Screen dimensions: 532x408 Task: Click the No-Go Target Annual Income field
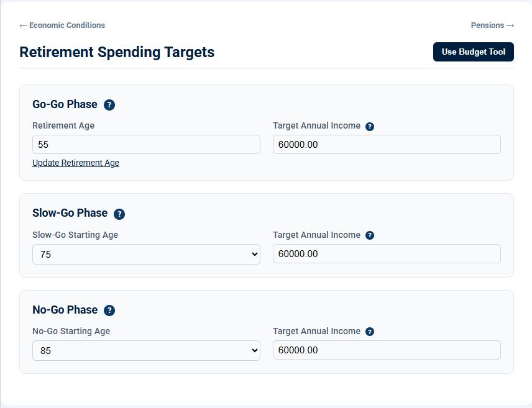click(x=387, y=350)
